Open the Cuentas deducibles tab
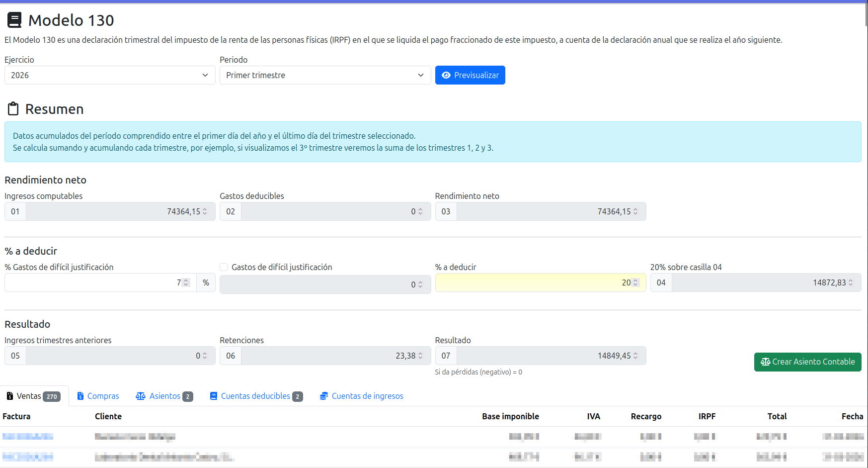 [x=256, y=396]
